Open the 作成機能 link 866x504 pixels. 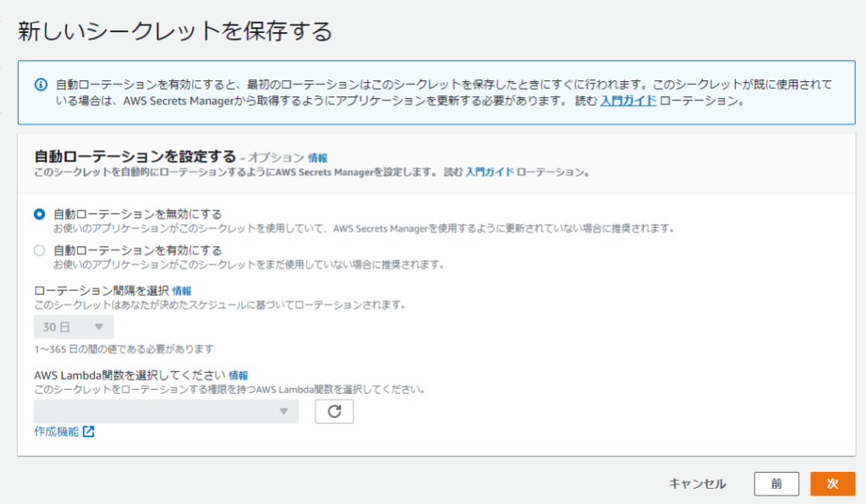tap(57, 431)
